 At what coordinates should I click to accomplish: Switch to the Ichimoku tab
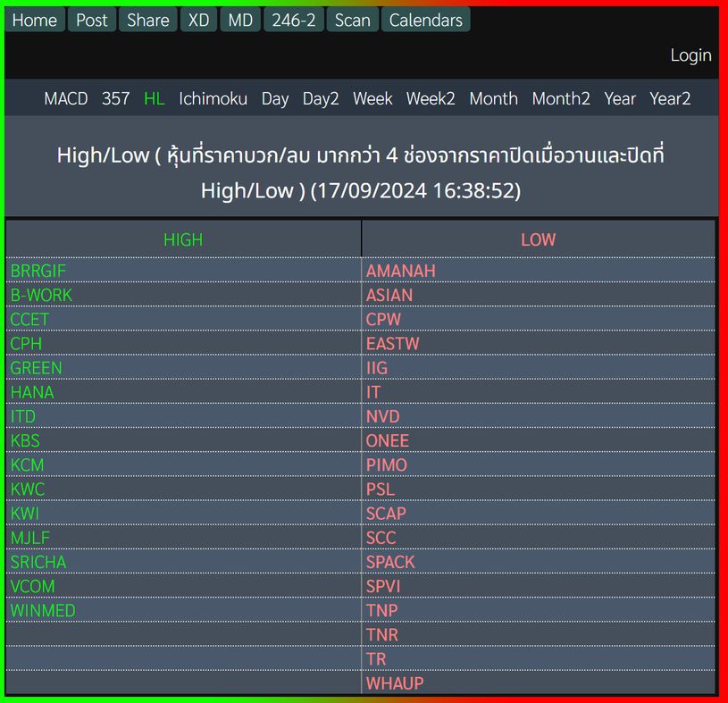tap(213, 99)
